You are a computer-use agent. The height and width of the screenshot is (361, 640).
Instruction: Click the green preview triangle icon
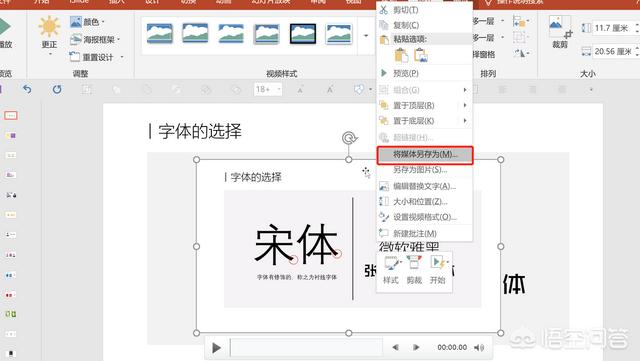[x=383, y=73]
